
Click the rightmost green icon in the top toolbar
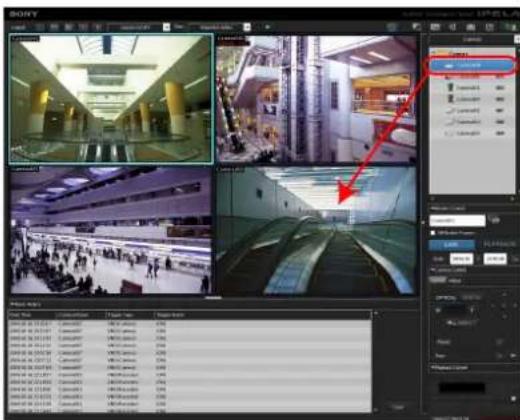[511, 27]
